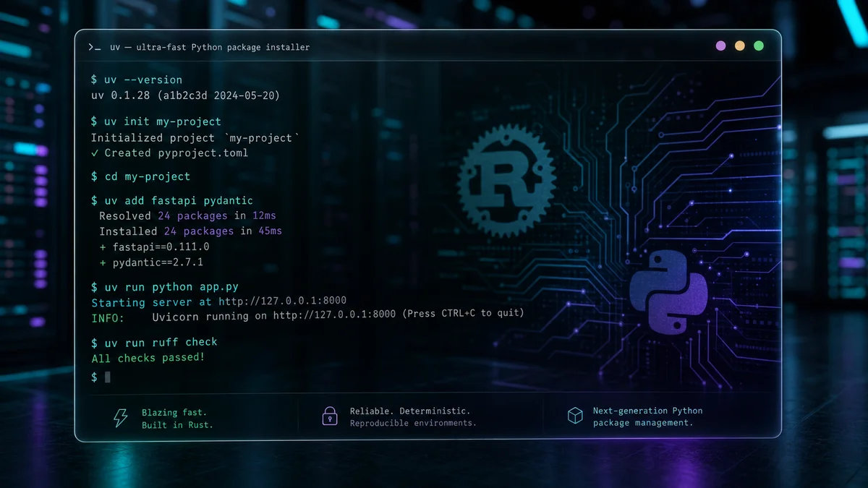Click the 'Installed 24 packages in 45ms' line
868x488 pixels.
[190, 231]
